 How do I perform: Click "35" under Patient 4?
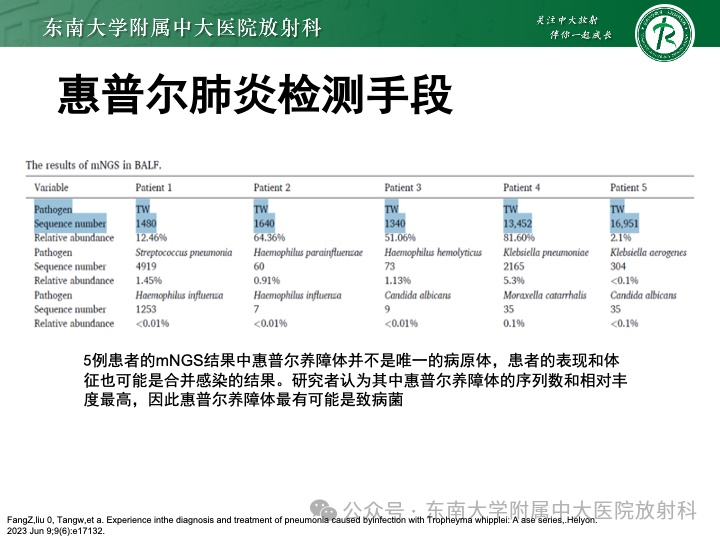pos(509,309)
